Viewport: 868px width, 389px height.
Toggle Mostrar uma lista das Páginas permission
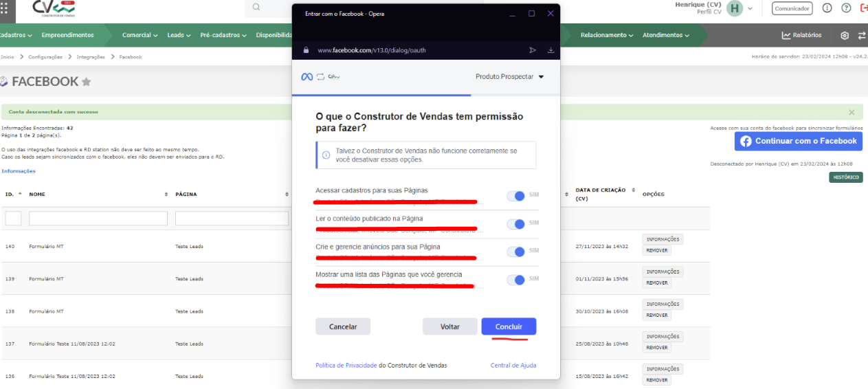(515, 280)
